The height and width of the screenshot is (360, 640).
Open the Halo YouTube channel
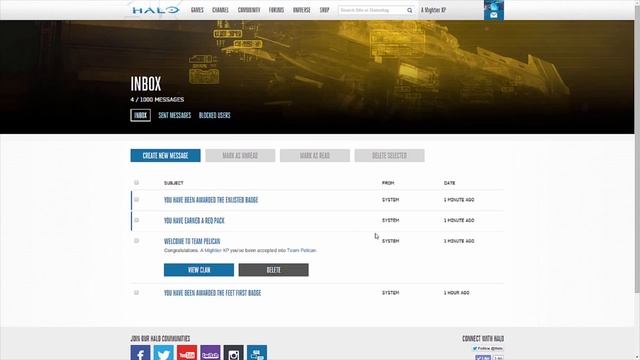click(x=187, y=353)
